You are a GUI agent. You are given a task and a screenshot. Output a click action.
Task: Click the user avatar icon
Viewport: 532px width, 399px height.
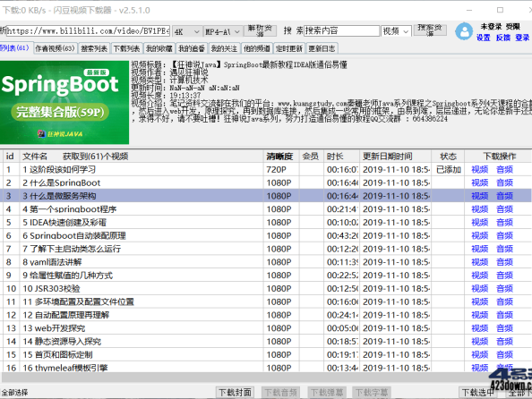(x=464, y=31)
